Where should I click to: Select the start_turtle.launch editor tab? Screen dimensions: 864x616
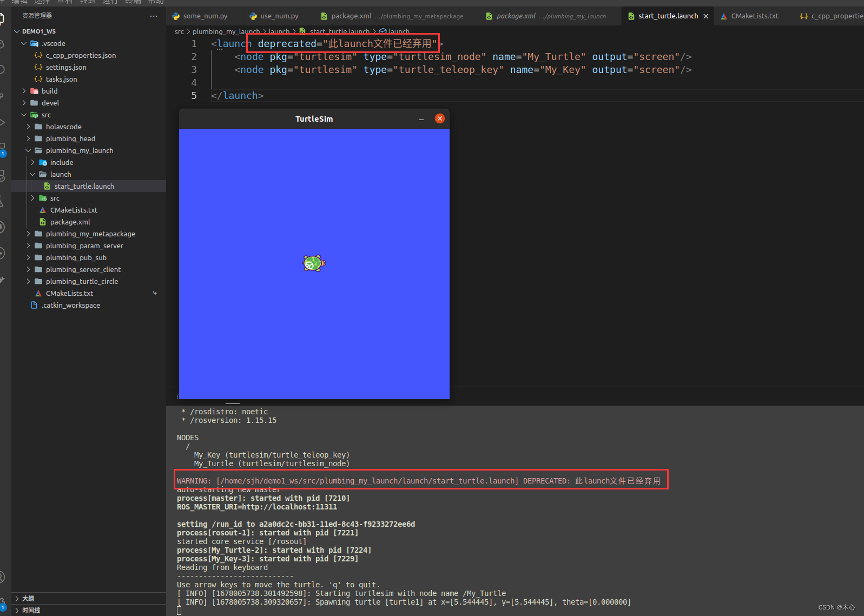coord(668,16)
